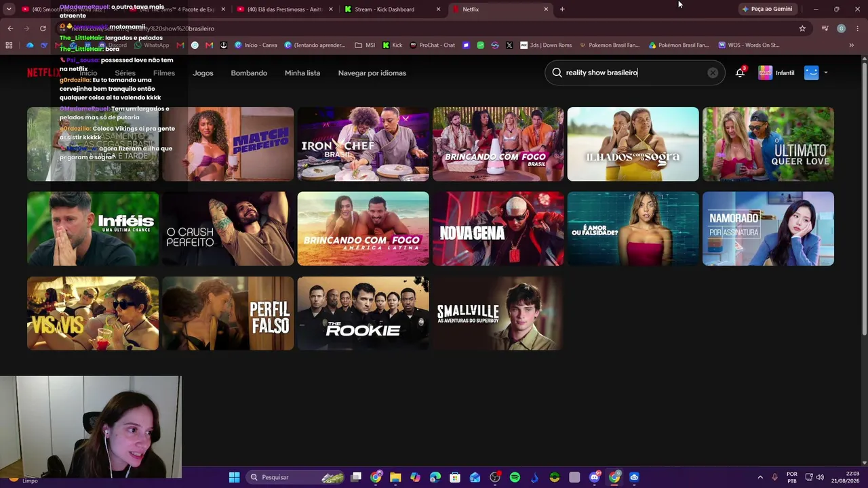Open the Windows Start menu

(x=234, y=477)
